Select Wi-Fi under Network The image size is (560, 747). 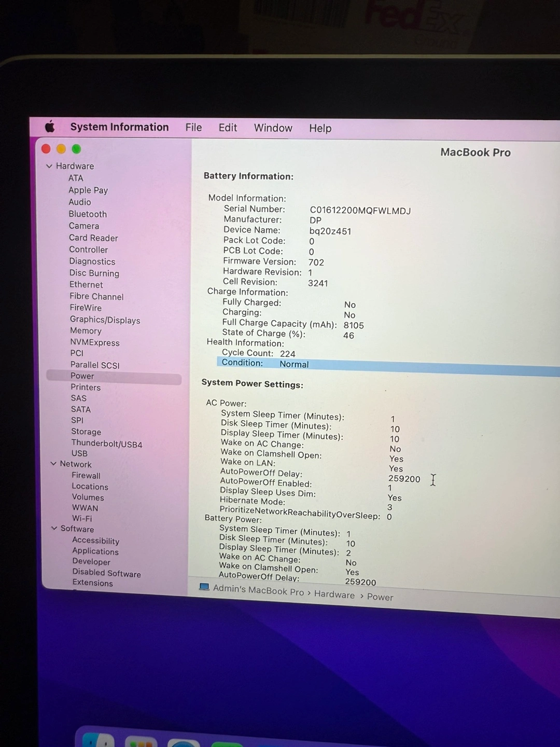click(82, 518)
